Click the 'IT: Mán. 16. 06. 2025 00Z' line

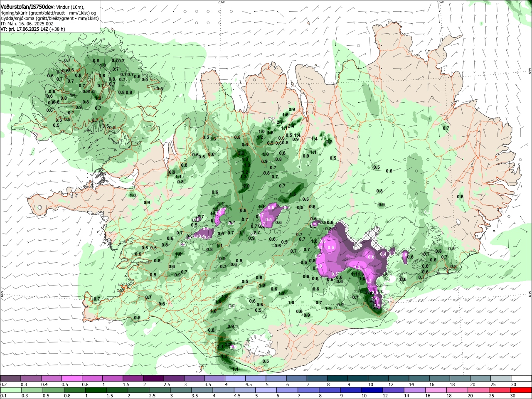click(27, 24)
